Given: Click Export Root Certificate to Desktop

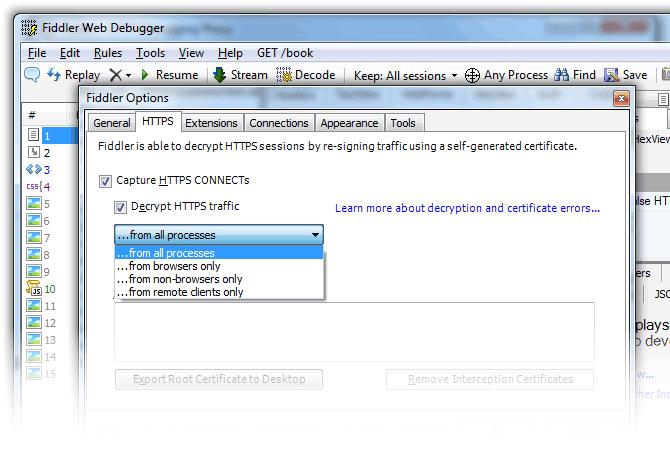Looking at the screenshot, I should (x=219, y=379).
